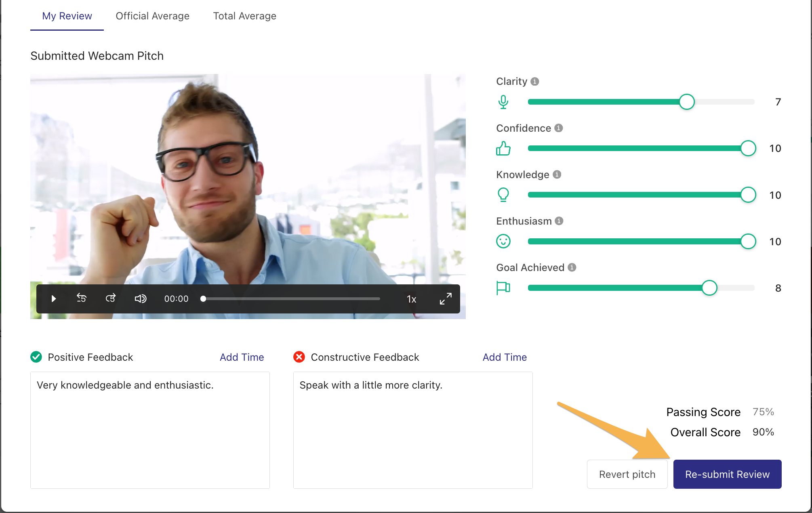The height and width of the screenshot is (513, 812).
Task: Click the Clarity score value 7
Action: (x=778, y=102)
